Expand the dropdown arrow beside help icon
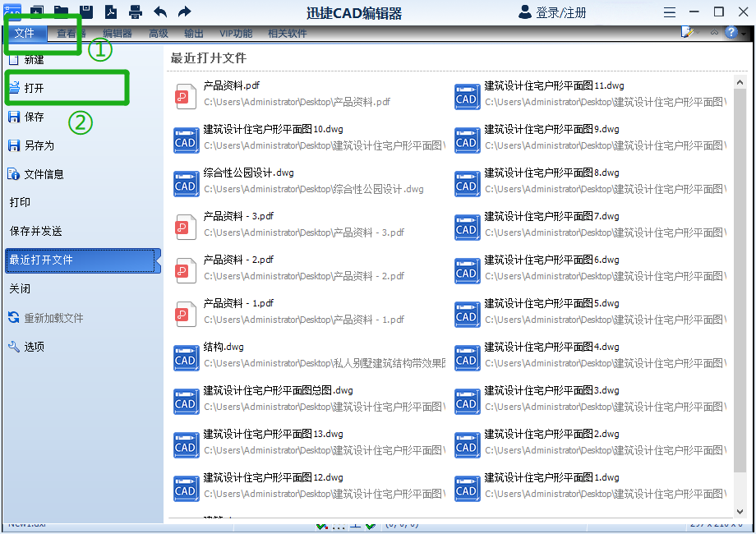 tap(744, 34)
